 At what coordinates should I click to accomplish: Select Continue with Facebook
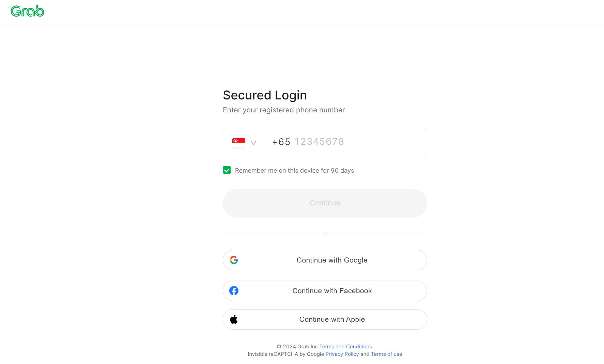(325, 290)
